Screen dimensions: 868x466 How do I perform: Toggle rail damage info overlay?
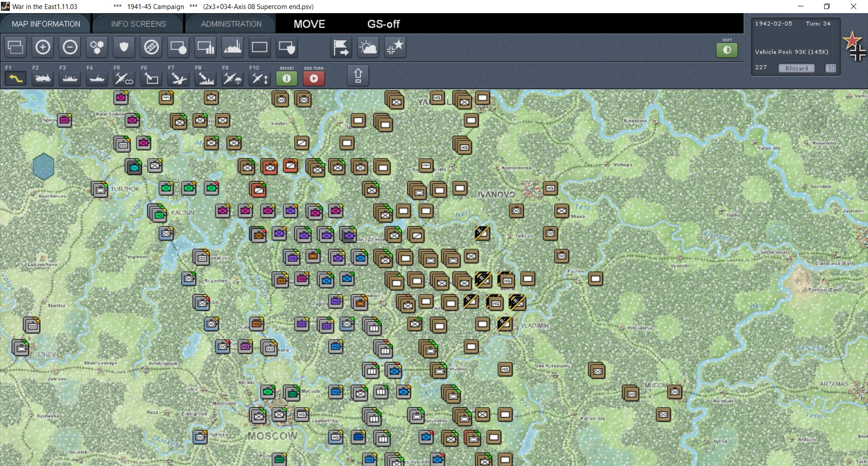(x=151, y=47)
